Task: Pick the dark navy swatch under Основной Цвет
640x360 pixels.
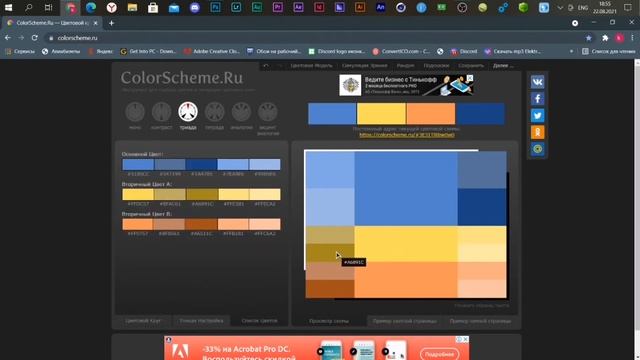Action: click(x=201, y=164)
